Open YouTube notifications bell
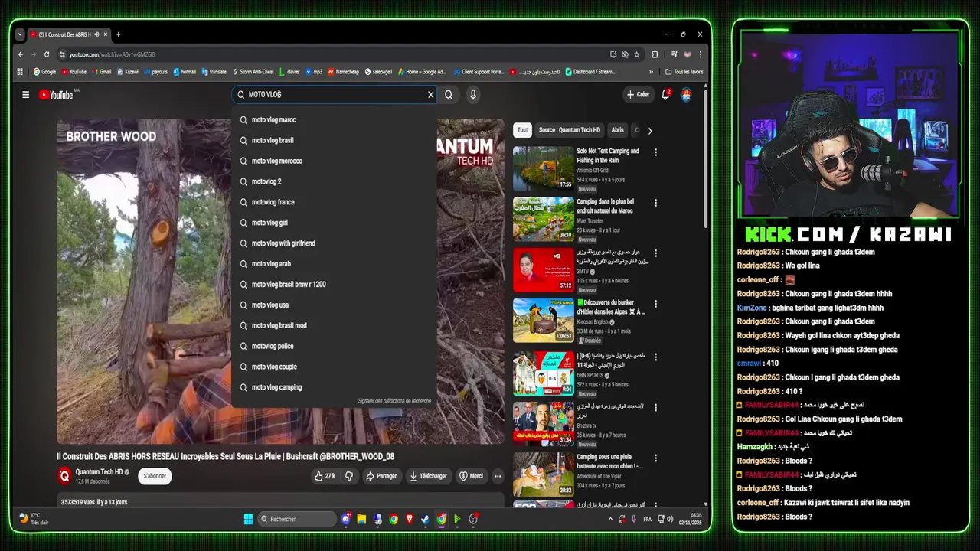Viewport: 980px width, 551px height. pyautogui.click(x=665, y=95)
